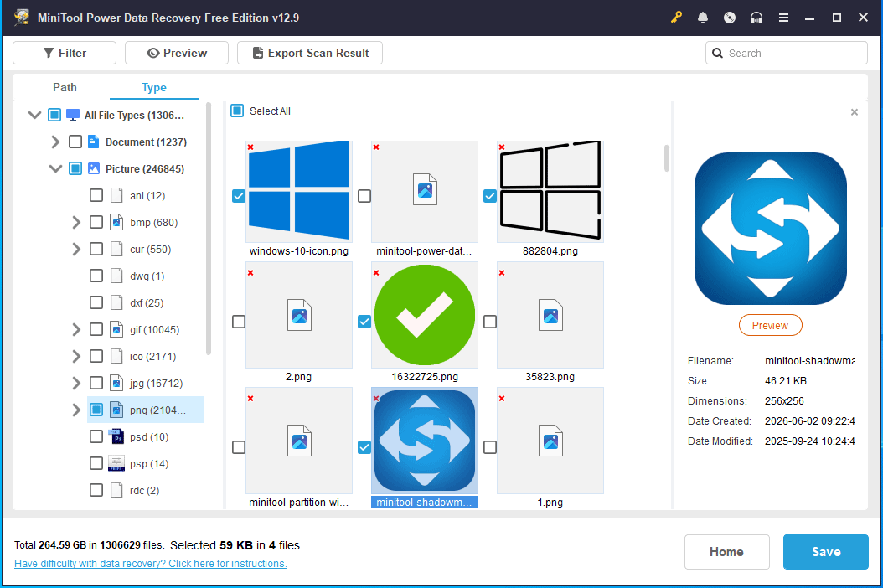Viewport: 883px width, 588px height.
Task: Click the magnifier icon in search box
Action: 717,53
